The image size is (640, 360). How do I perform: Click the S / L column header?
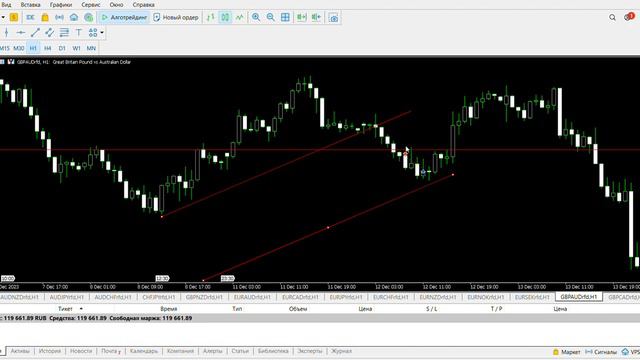(431, 309)
